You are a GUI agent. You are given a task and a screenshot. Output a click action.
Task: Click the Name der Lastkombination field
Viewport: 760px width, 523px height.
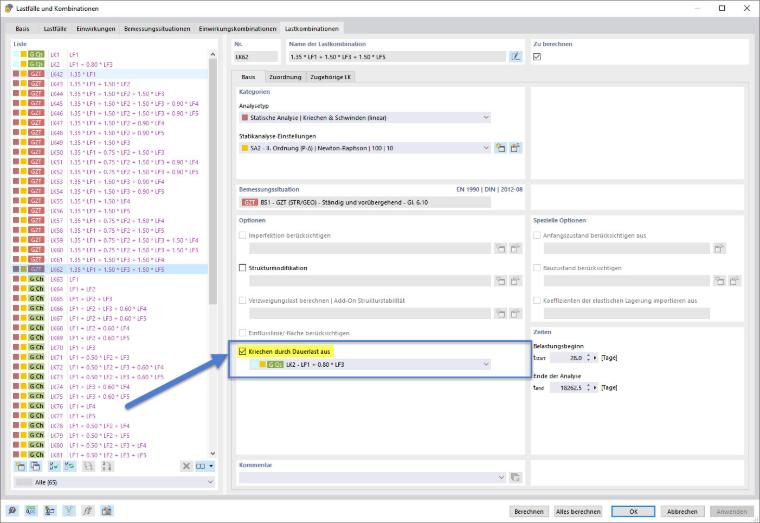click(x=397, y=57)
